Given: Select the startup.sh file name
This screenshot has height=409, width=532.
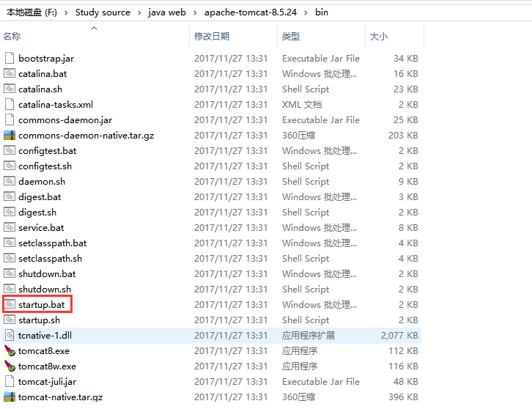Looking at the screenshot, I should [39, 320].
